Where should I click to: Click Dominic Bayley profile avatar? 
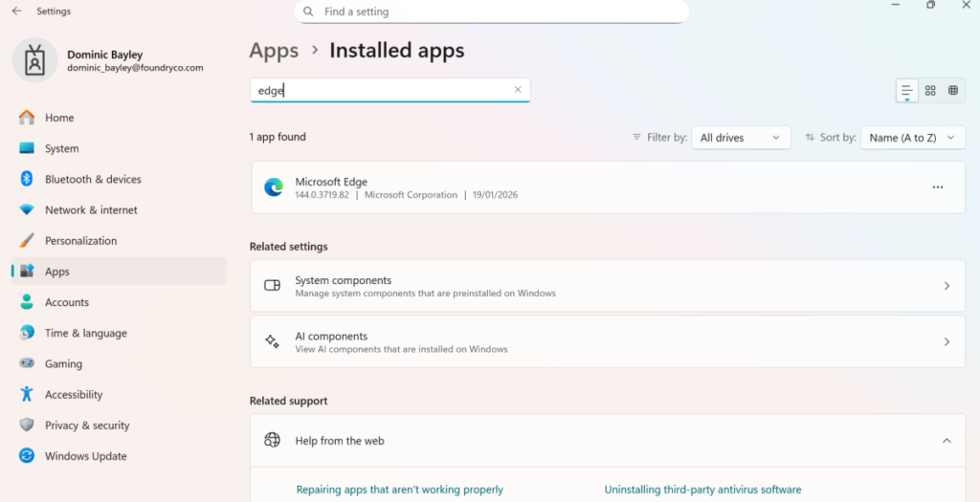click(x=35, y=61)
